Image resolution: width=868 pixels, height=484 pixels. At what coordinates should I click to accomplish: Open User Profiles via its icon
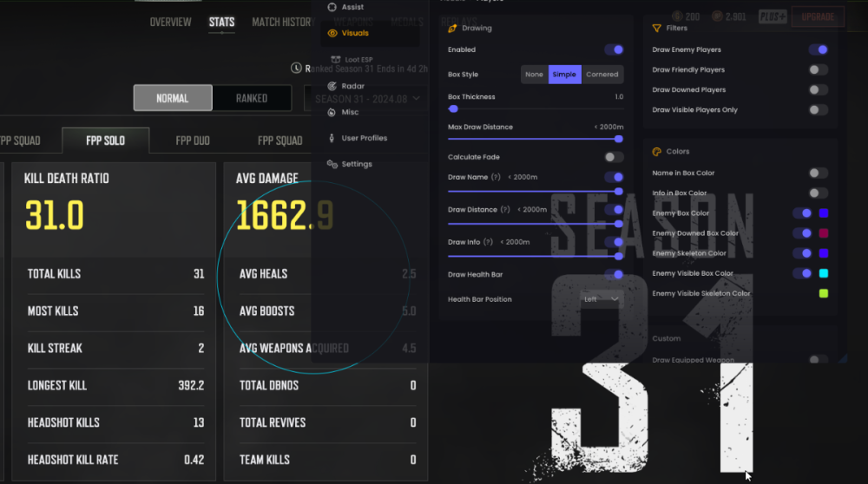(x=332, y=138)
